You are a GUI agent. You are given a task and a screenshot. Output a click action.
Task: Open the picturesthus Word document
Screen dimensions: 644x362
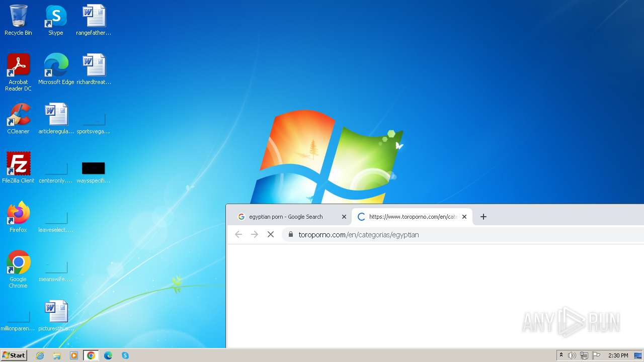click(x=56, y=316)
